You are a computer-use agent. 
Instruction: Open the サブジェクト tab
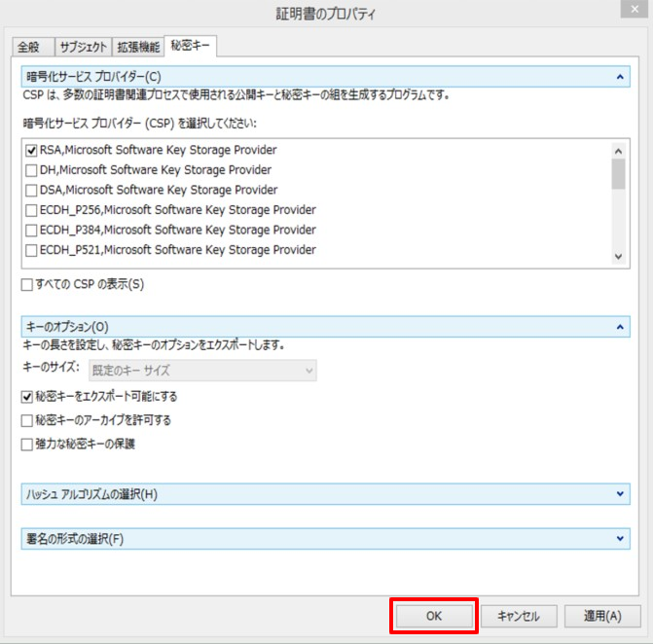point(84,47)
